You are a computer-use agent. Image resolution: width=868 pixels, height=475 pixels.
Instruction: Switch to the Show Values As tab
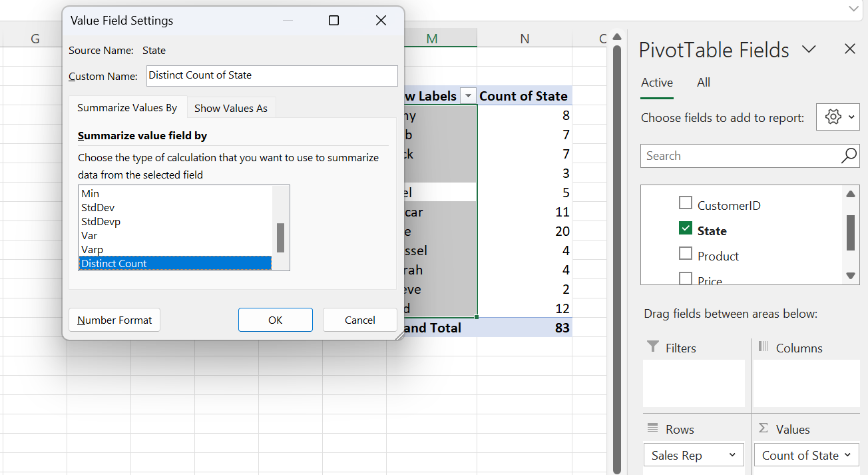click(231, 107)
